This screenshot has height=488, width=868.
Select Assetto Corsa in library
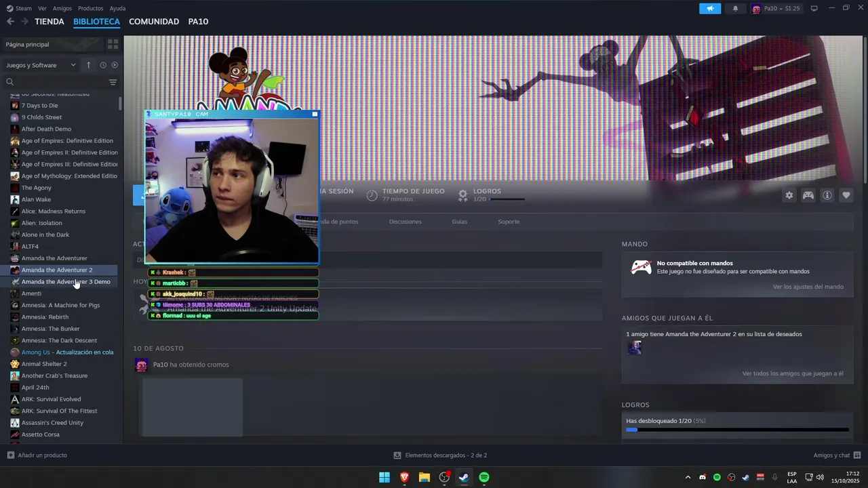pyautogui.click(x=60, y=434)
